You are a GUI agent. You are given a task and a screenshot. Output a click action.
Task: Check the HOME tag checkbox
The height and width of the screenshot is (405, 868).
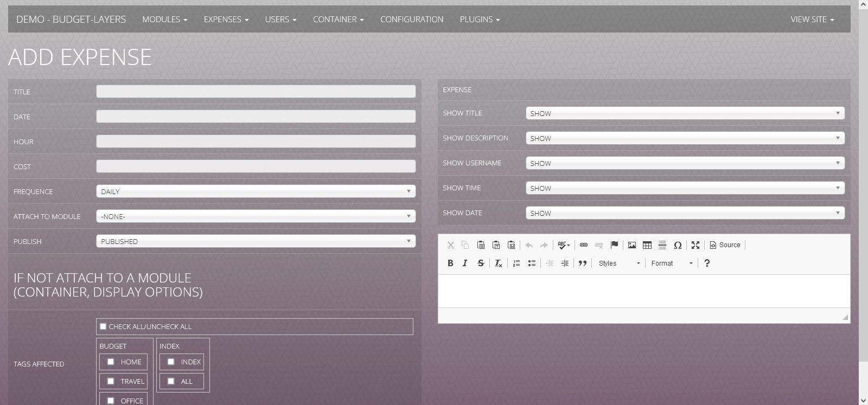[x=111, y=362]
